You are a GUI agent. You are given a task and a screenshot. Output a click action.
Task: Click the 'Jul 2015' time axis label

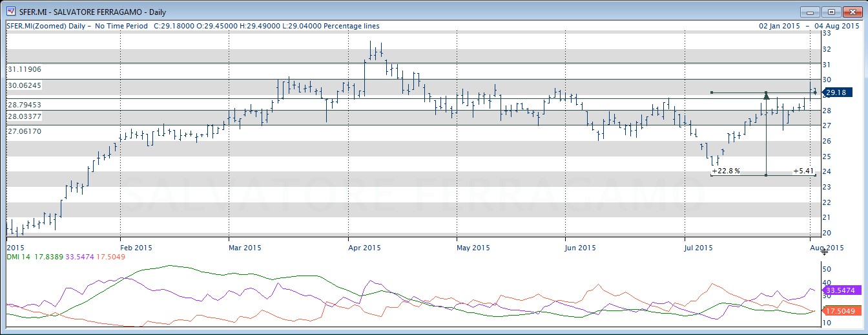[697, 248]
